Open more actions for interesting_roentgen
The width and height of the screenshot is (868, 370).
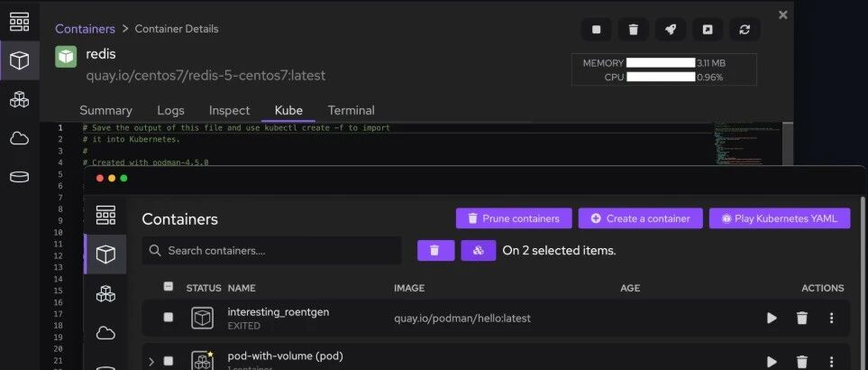click(831, 318)
